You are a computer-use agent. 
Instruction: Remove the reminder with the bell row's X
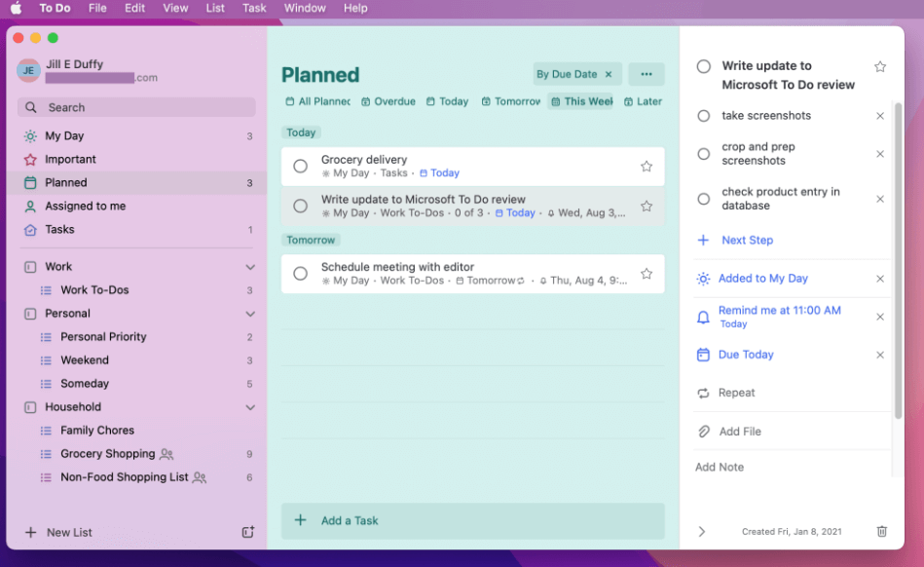click(880, 317)
